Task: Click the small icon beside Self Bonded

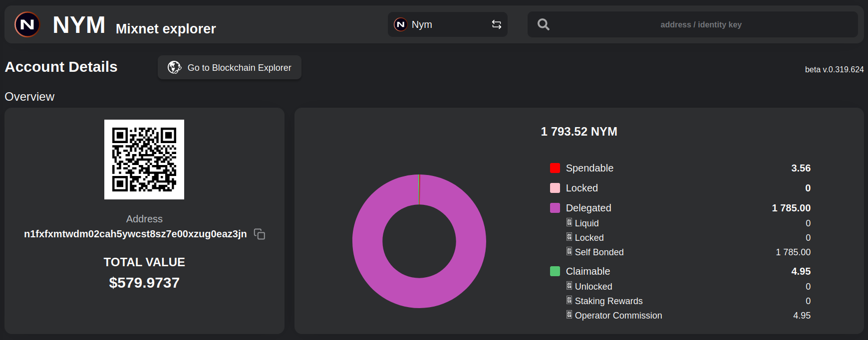Action: pyautogui.click(x=569, y=251)
